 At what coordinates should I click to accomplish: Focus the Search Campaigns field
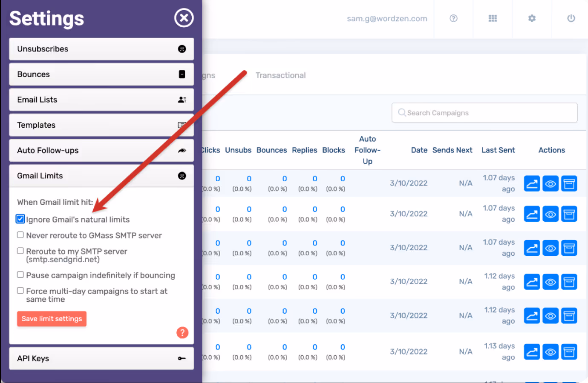coord(484,113)
